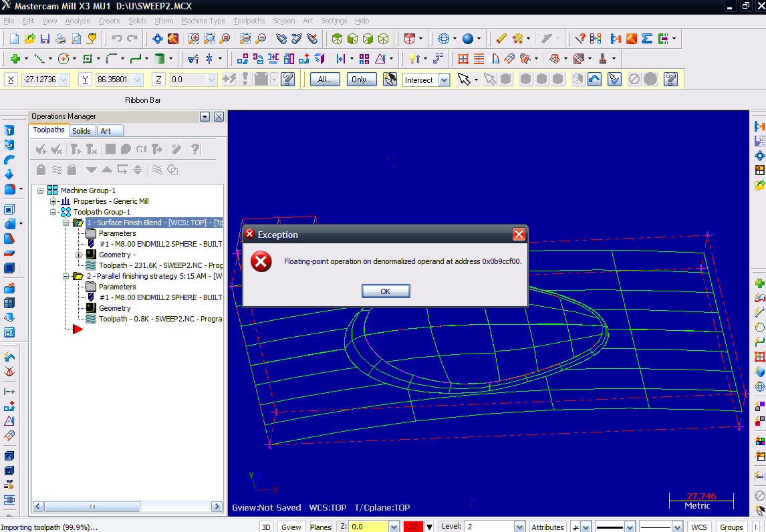The height and width of the screenshot is (532, 766).
Task: Collapse Machine Group-1 tree node
Action: coord(41,190)
